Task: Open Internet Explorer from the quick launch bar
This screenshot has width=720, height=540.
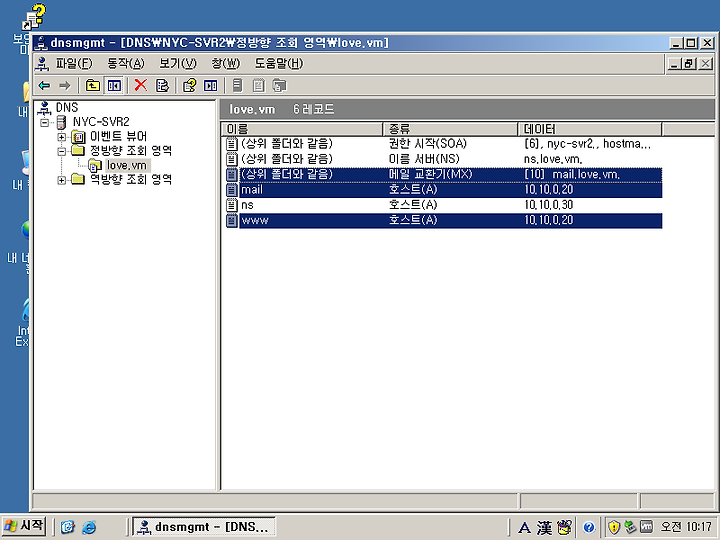Action: pyautogui.click(x=89, y=527)
